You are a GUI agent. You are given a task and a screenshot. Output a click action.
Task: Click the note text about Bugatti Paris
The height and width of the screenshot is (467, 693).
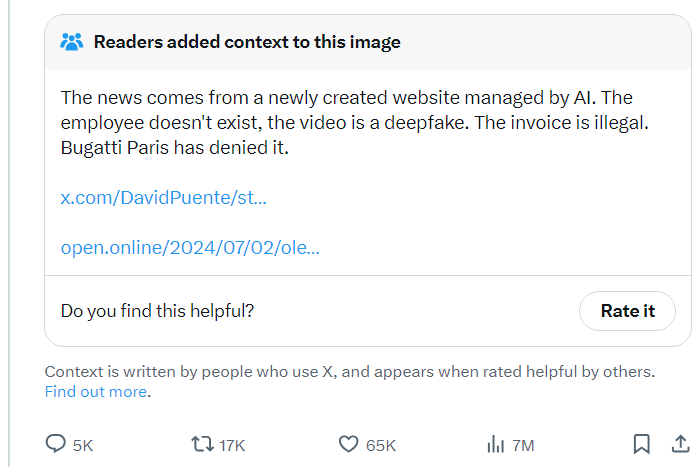pos(175,148)
